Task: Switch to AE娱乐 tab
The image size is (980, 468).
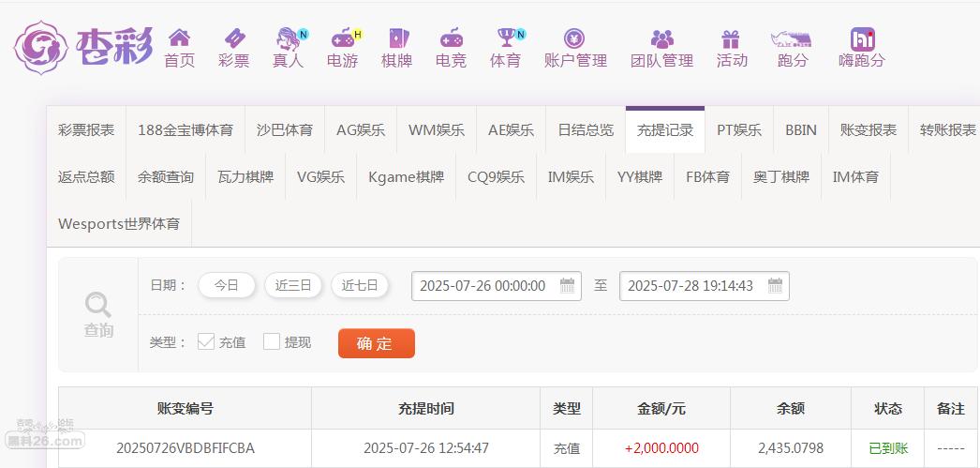Action: point(512,130)
